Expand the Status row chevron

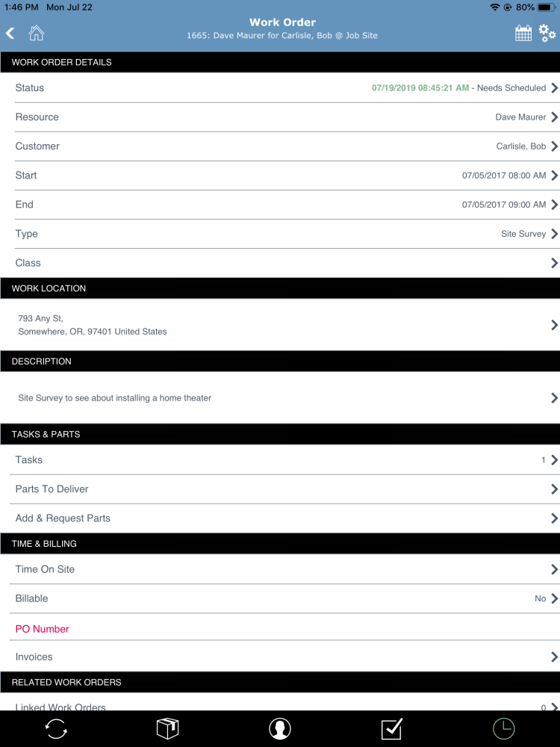[553, 87]
